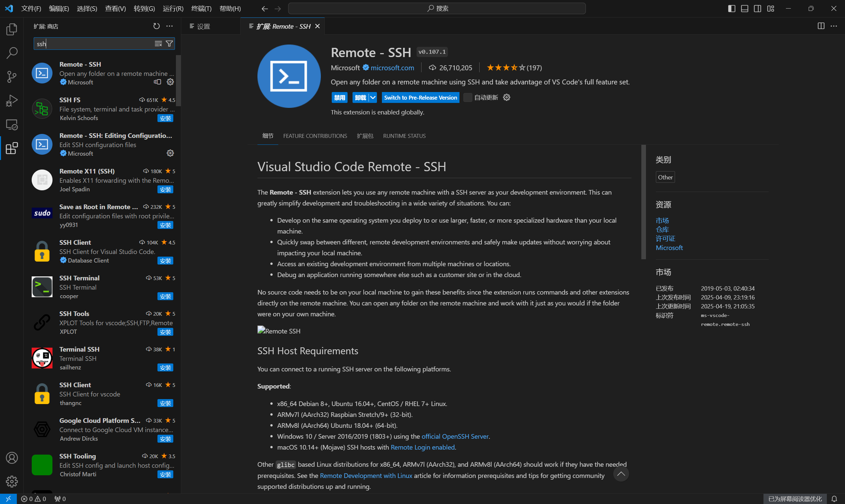Click the extension details vertical scrollbar

click(643, 202)
